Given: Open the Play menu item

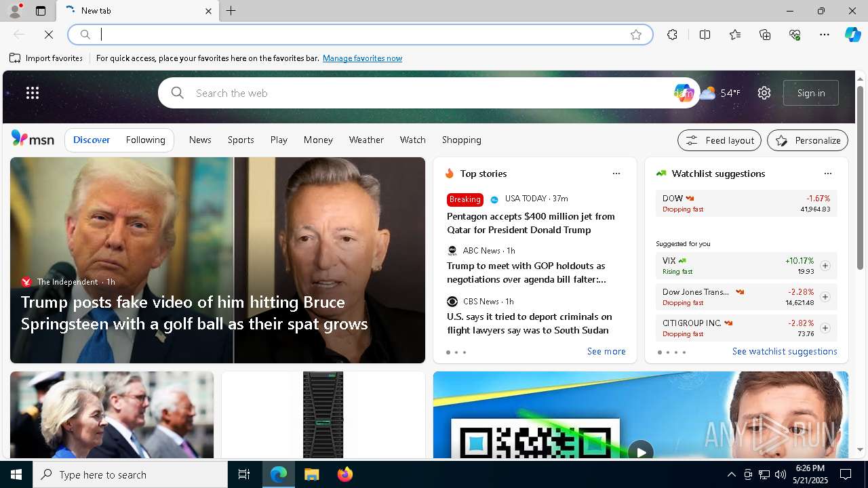Looking at the screenshot, I should pyautogui.click(x=279, y=140).
